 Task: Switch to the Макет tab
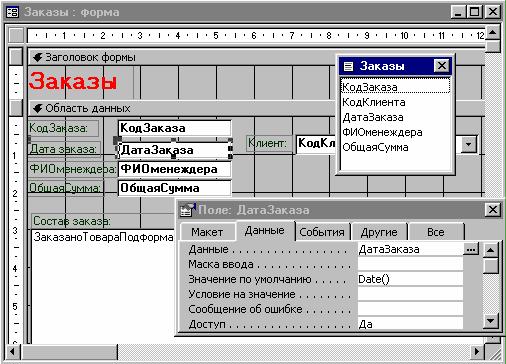207,232
